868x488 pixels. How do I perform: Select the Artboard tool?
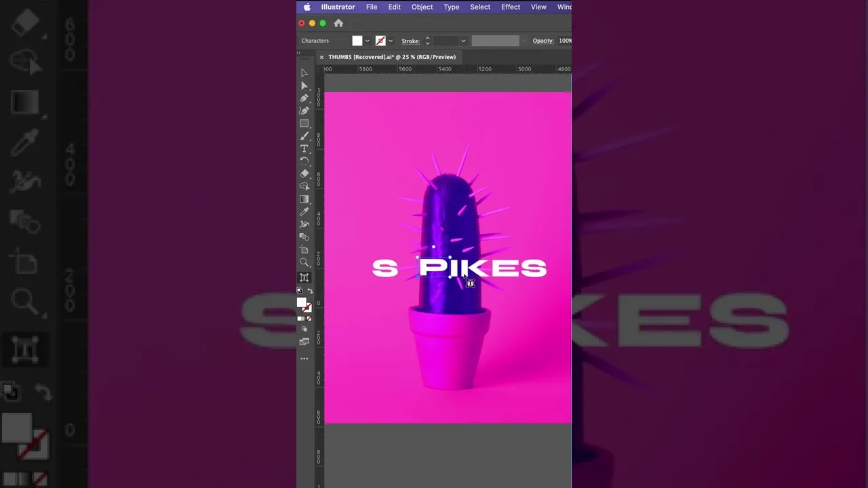(304, 250)
